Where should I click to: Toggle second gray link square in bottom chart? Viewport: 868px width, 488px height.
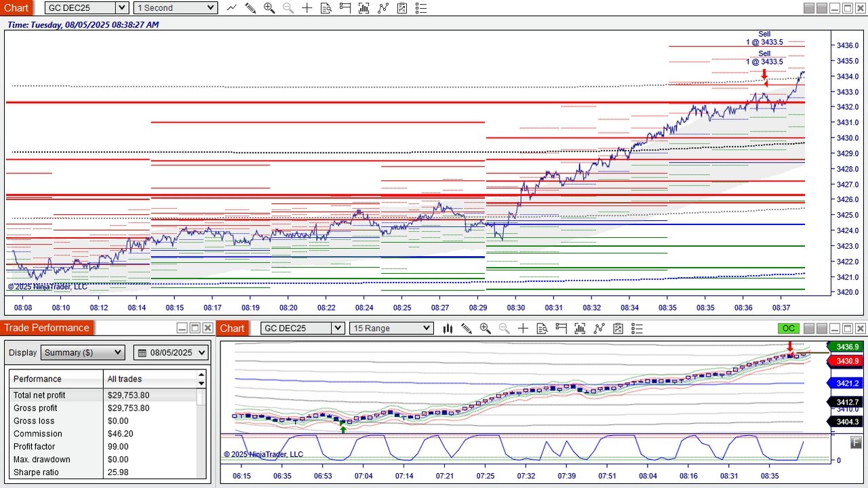pyautogui.click(x=822, y=328)
